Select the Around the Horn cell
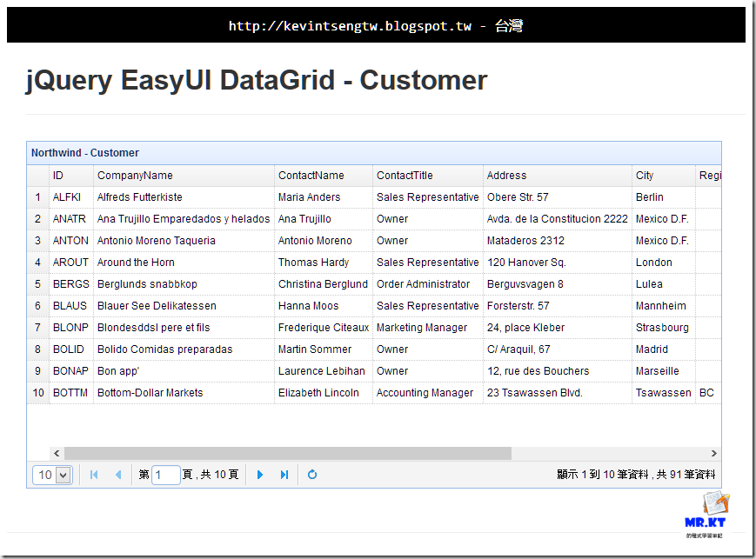756x559 pixels. (184, 263)
